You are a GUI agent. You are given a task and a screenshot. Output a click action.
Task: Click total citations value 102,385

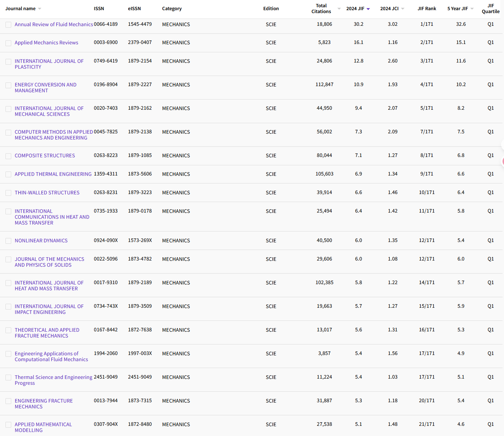coord(324,283)
